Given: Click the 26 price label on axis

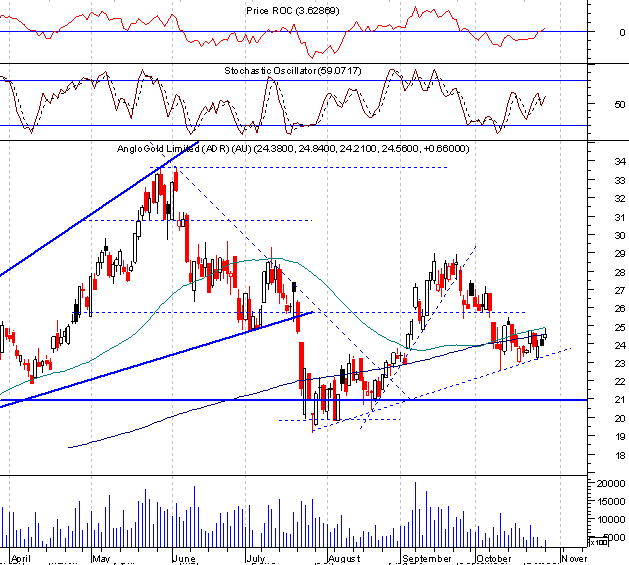Looking at the screenshot, I should click(x=620, y=308).
